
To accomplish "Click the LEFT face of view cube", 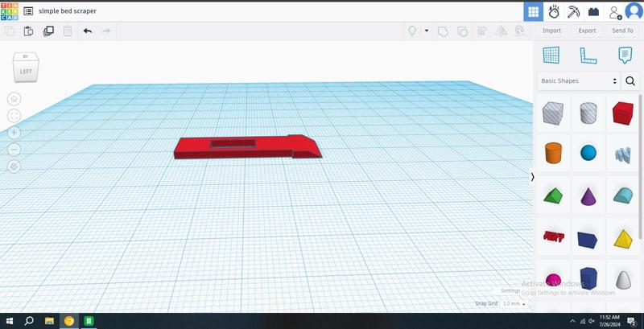I will pyautogui.click(x=26, y=72).
